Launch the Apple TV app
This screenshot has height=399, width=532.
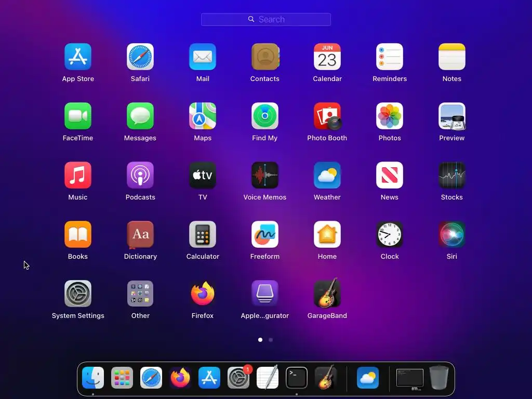tap(203, 175)
